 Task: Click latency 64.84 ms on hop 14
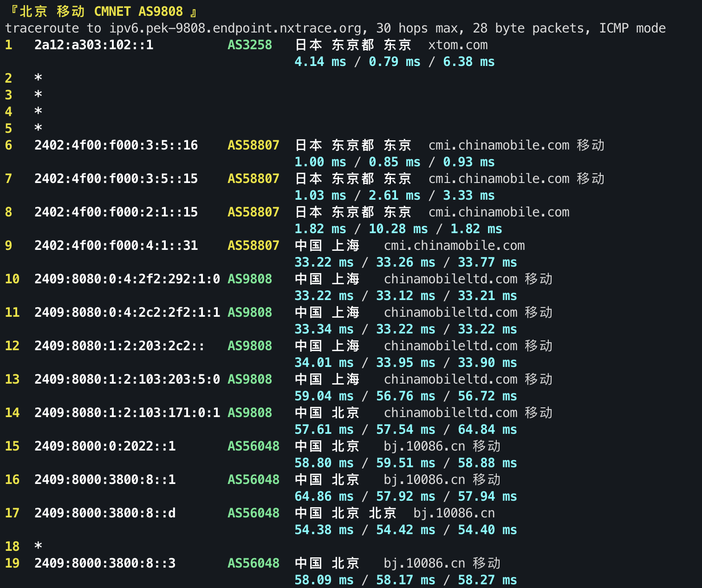(487, 430)
